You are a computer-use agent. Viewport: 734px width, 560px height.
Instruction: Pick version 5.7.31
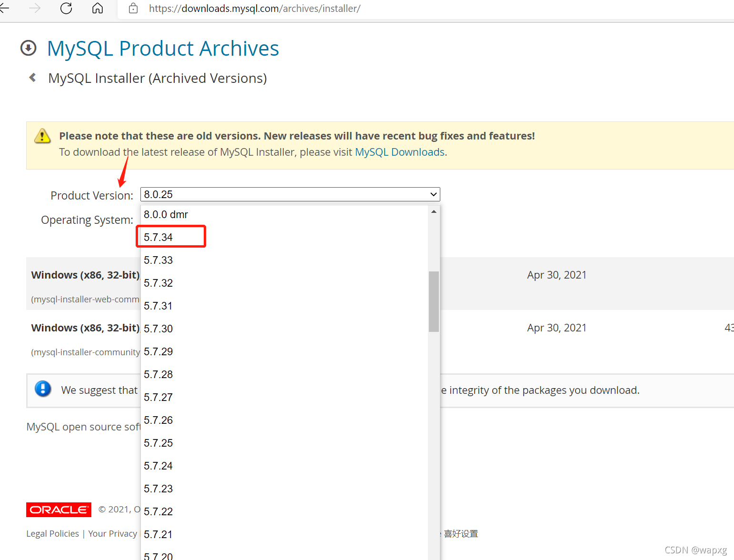point(285,306)
